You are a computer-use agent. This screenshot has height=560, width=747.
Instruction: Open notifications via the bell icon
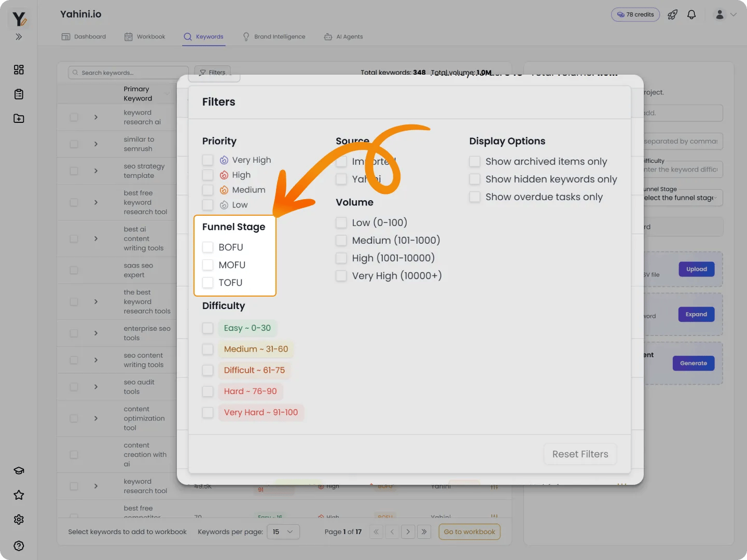pos(691,15)
